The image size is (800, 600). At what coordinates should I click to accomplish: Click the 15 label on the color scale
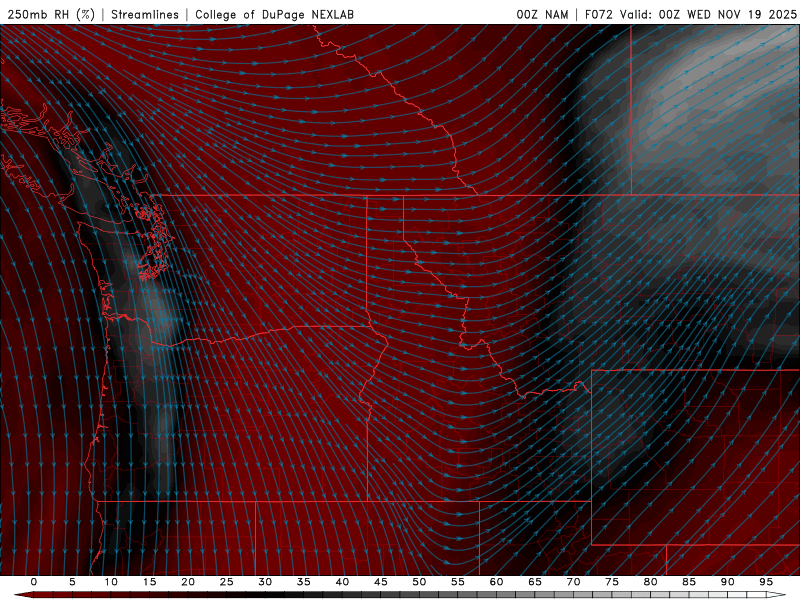[x=149, y=582]
